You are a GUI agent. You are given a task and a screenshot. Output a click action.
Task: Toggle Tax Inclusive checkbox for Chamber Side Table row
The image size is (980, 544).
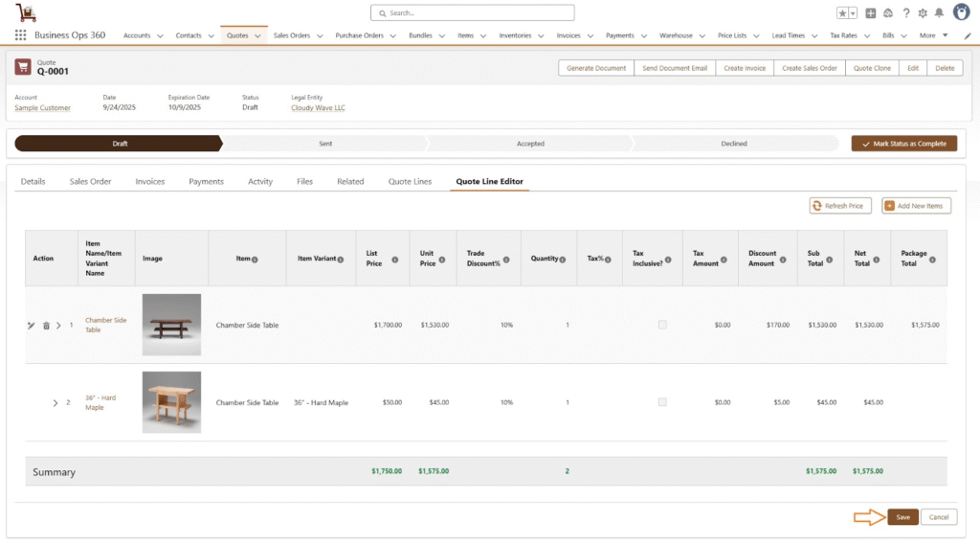(x=662, y=325)
